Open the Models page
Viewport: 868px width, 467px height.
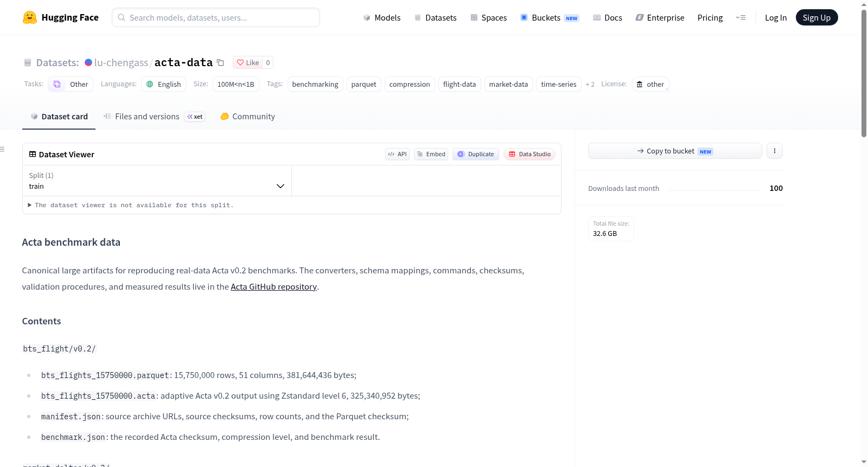382,17
